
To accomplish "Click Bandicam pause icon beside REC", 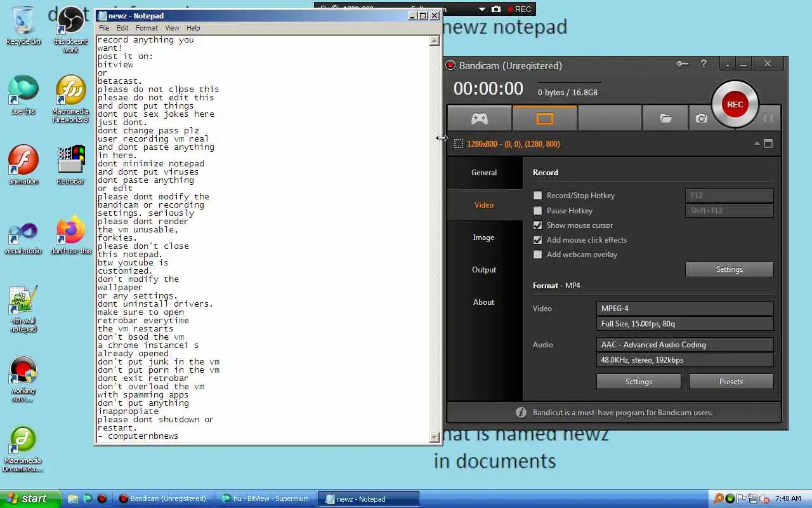I will (768, 118).
